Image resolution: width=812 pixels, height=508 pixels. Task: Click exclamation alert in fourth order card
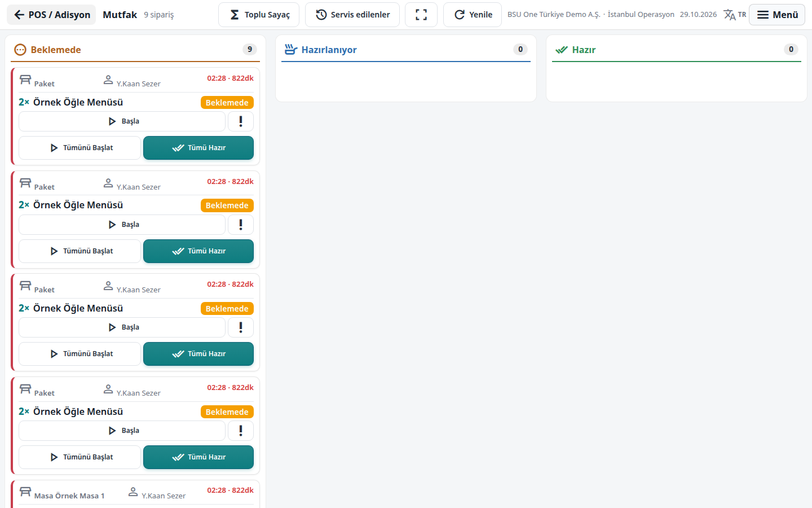click(241, 431)
